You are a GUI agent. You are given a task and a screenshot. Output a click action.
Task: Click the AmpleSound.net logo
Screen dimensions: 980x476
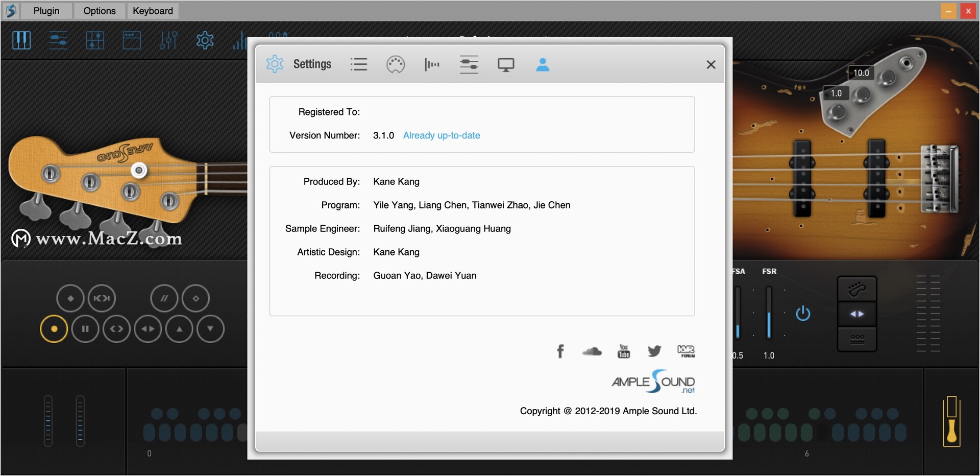coord(653,382)
